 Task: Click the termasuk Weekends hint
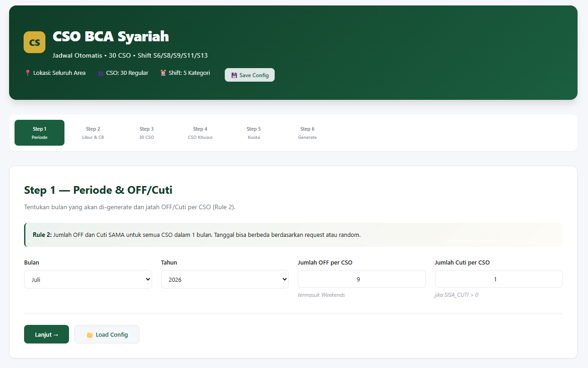(x=321, y=295)
